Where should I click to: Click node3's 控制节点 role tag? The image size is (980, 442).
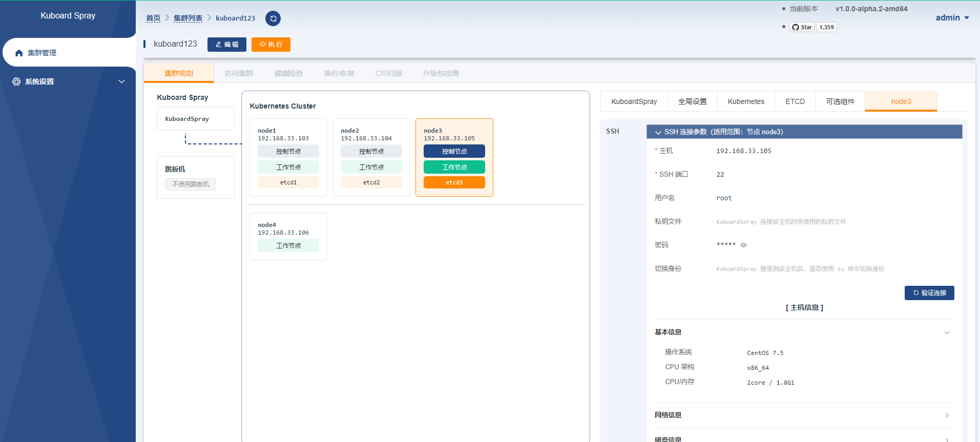[x=454, y=151]
